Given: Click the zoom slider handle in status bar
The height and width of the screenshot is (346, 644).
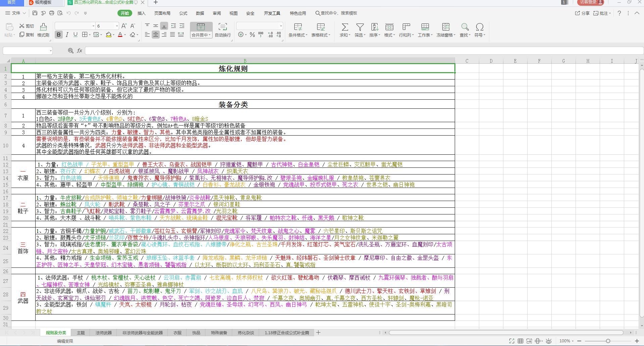Looking at the screenshot, I should click(x=608, y=341).
